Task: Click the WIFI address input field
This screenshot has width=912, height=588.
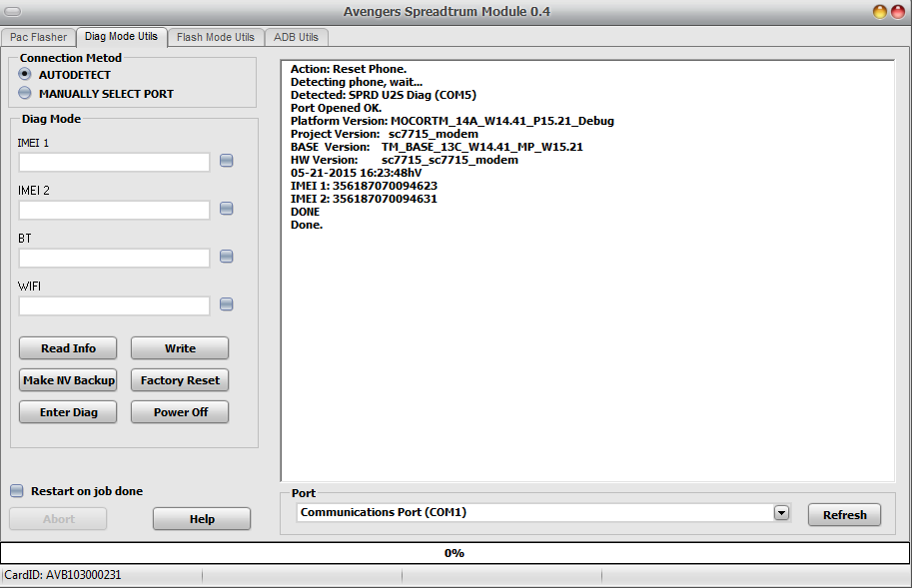Action: [114, 305]
